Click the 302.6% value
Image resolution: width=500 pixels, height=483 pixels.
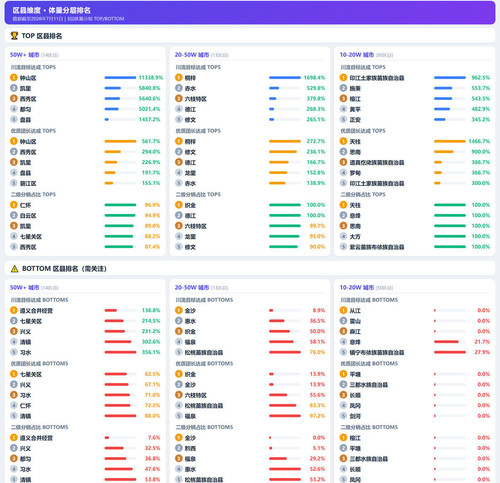(151, 342)
